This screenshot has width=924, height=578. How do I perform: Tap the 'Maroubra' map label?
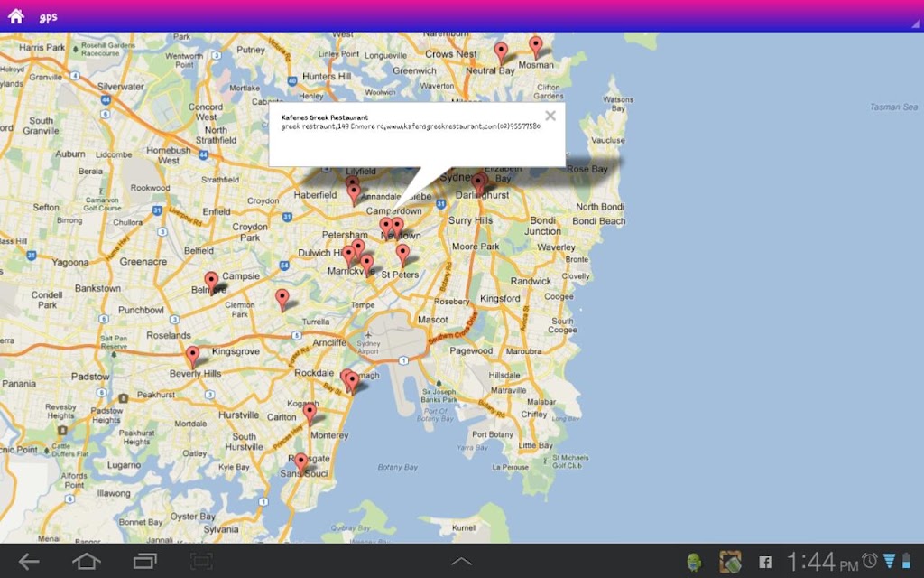523,351
